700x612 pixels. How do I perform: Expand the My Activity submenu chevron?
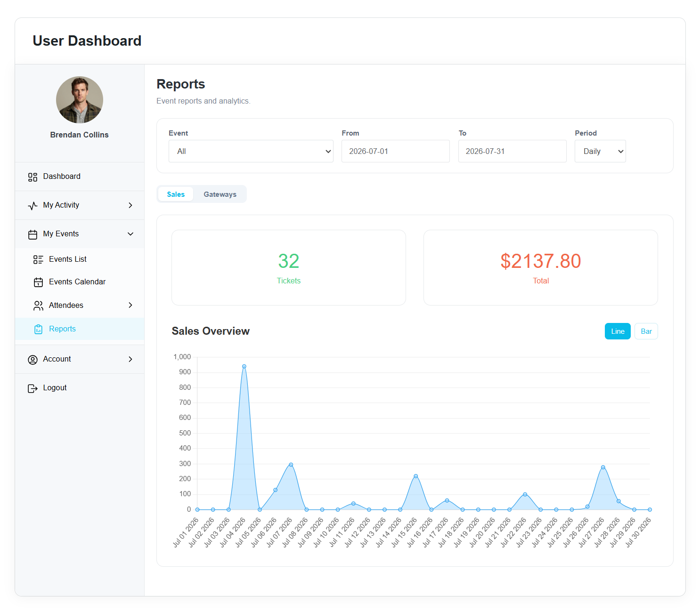130,205
